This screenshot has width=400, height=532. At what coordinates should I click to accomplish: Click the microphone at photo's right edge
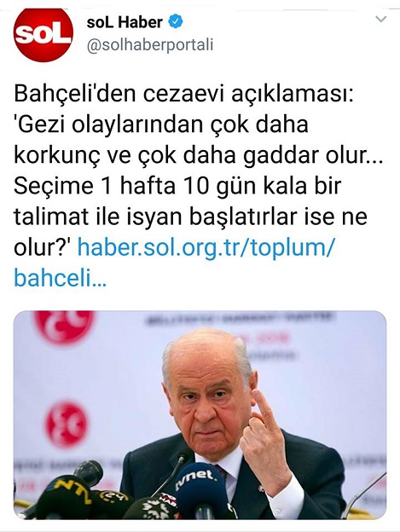[365, 495]
